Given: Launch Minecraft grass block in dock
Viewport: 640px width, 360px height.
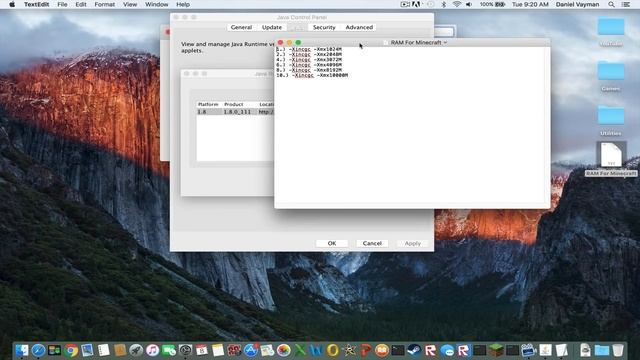Looking at the screenshot, I should (x=496, y=350).
